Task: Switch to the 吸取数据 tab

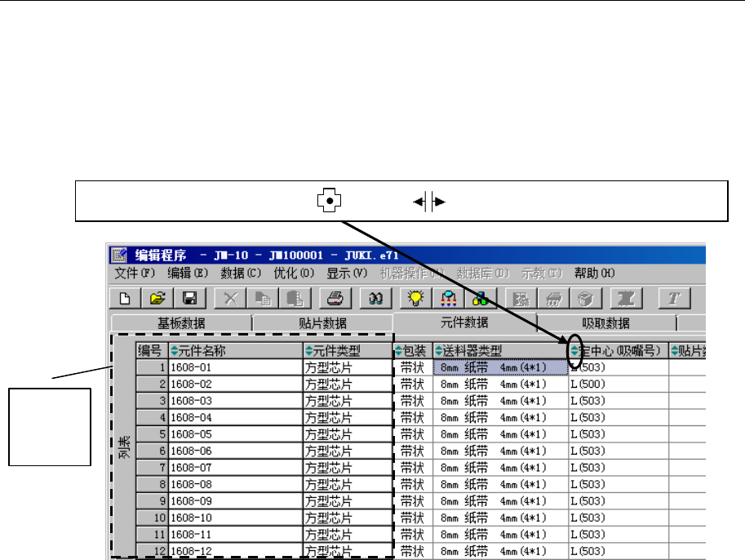Action: [x=605, y=323]
